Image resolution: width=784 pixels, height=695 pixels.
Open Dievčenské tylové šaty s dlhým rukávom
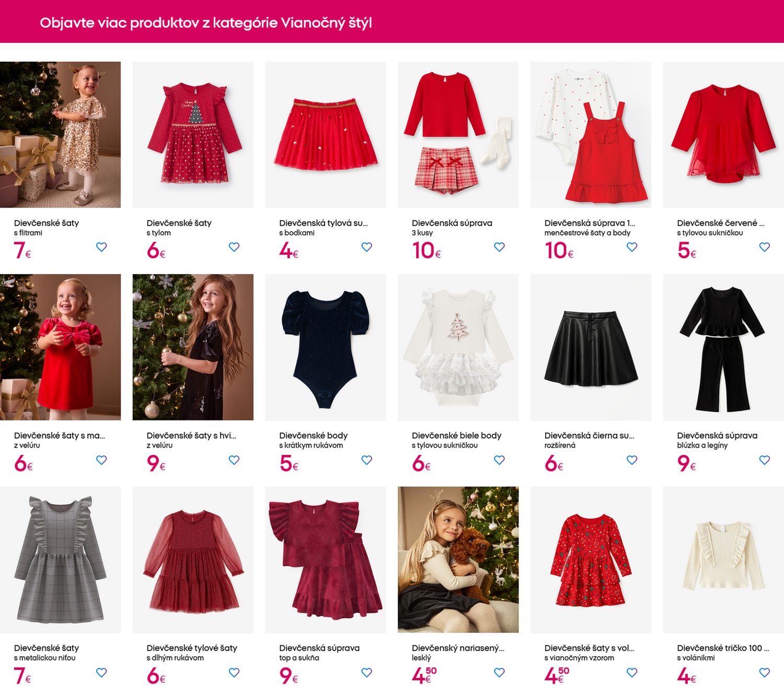(x=192, y=648)
